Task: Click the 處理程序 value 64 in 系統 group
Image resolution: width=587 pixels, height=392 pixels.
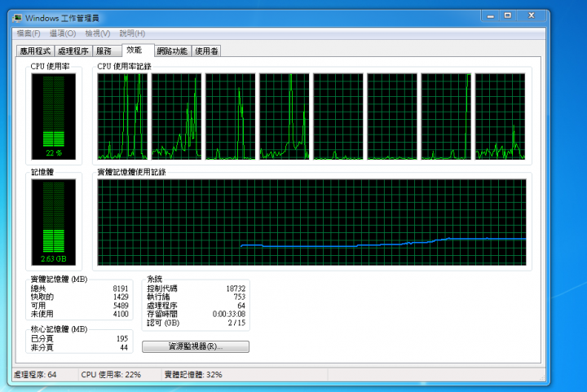Action: click(x=241, y=306)
